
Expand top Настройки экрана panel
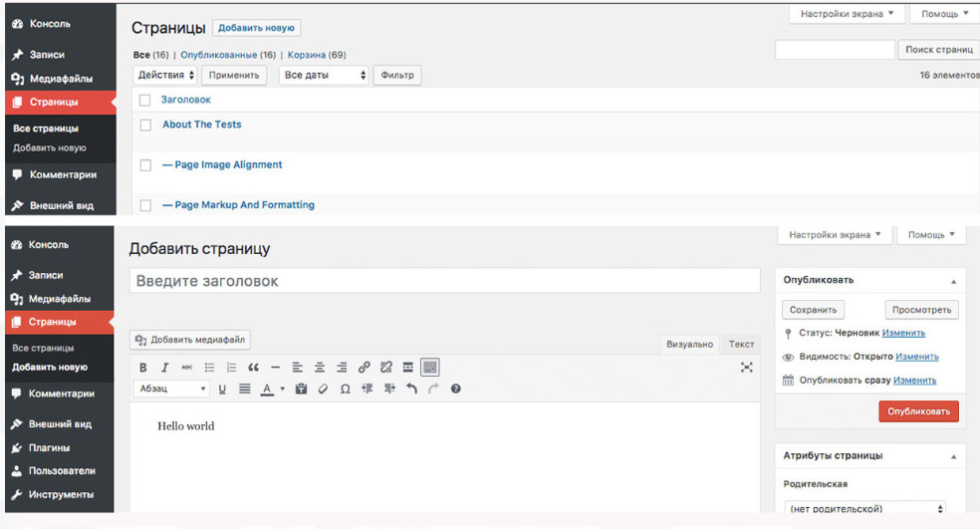click(847, 14)
